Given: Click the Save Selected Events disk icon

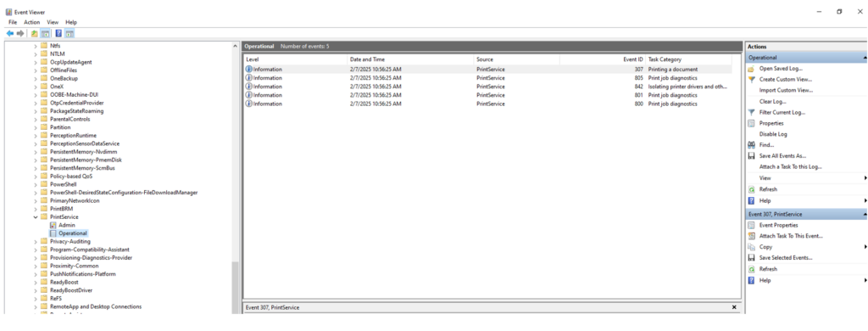Looking at the screenshot, I should click(751, 258).
